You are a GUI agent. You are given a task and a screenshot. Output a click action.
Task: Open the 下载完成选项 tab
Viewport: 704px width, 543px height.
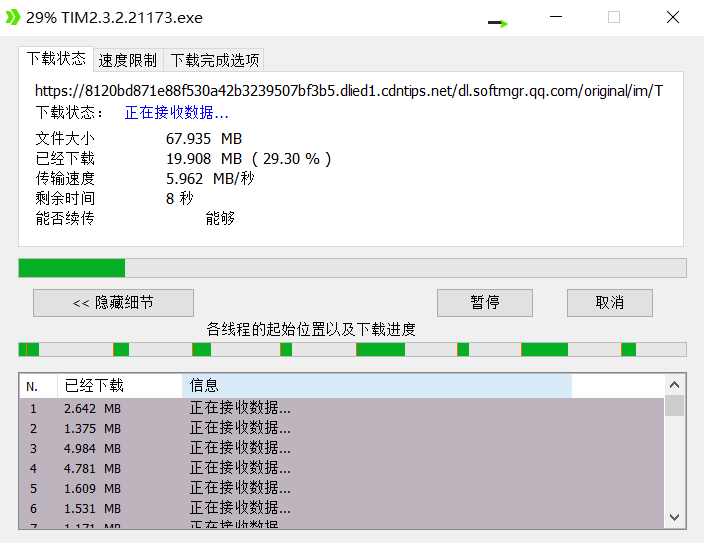[x=214, y=60]
